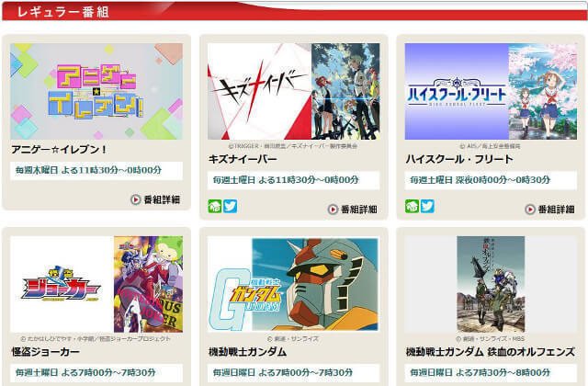Click the レギュラー番組 red header bar
Image resolution: width=588 pixels, height=386 pixels.
[294, 11]
